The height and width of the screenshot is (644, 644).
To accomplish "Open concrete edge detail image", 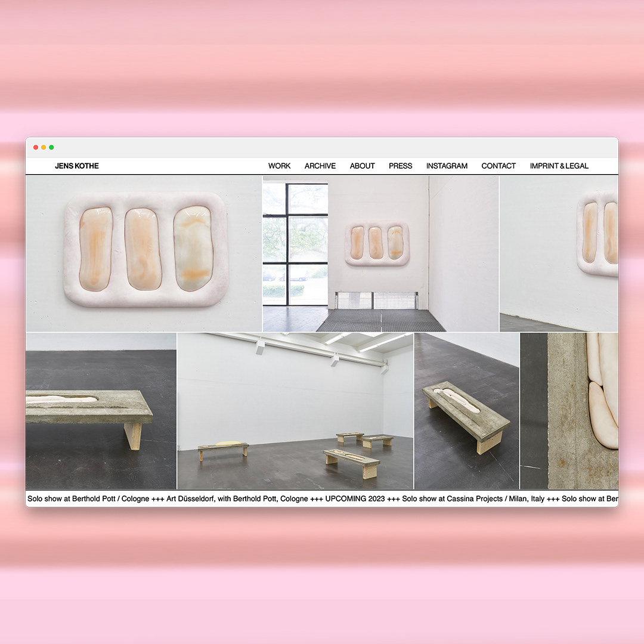I will [x=569, y=411].
